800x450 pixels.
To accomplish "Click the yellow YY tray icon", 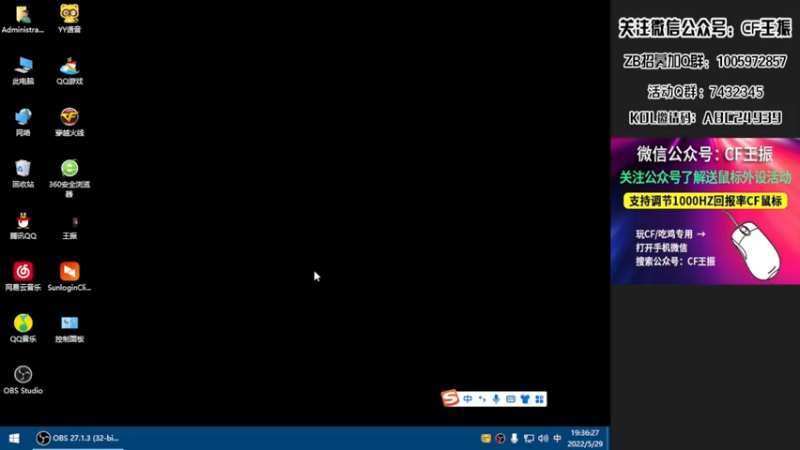I will point(486,439).
